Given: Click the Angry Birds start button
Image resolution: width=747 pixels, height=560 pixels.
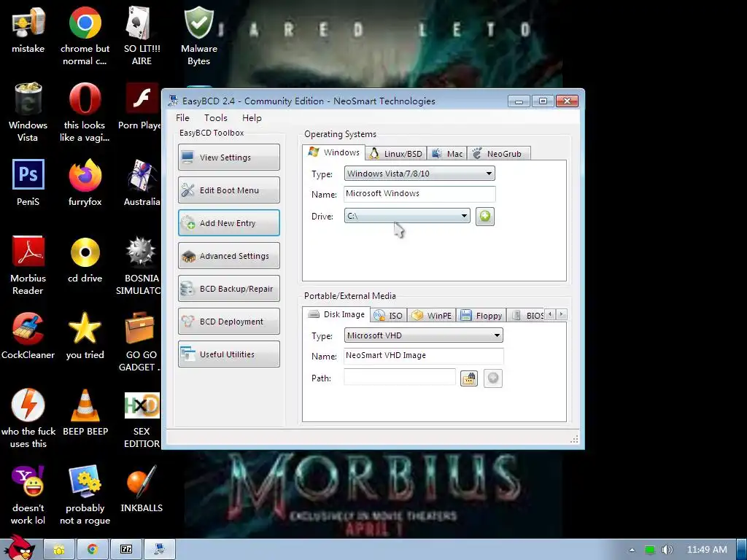Looking at the screenshot, I should point(20,548).
